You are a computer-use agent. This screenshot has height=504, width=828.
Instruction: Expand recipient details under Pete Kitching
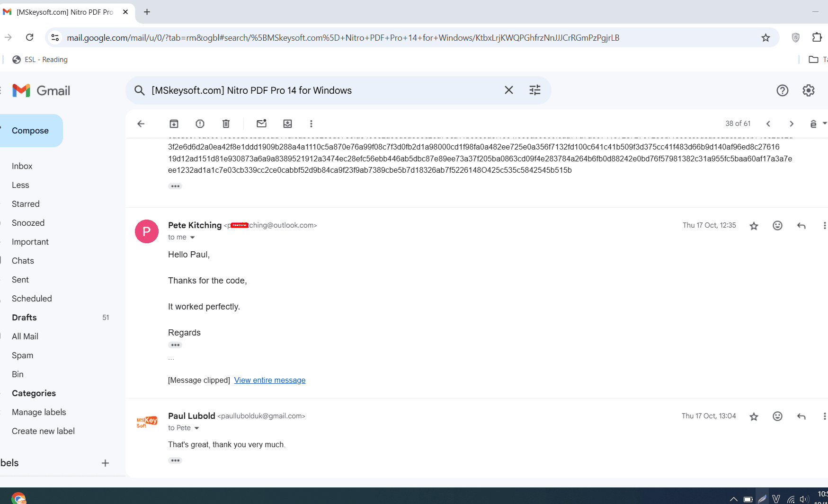point(192,238)
